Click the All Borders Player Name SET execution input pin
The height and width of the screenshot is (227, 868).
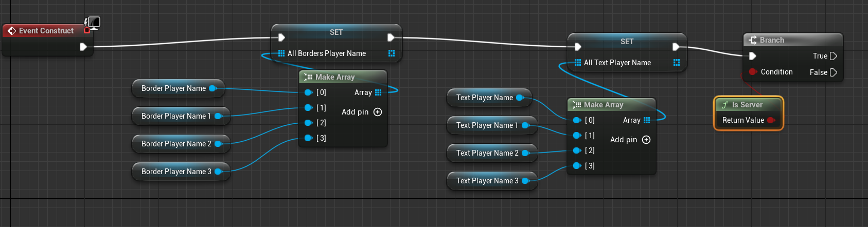pos(281,37)
